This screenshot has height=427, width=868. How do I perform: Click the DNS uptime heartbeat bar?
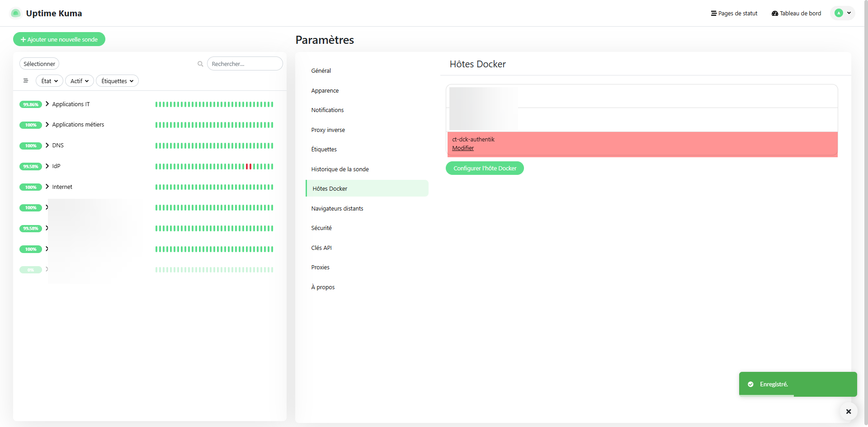[214, 145]
